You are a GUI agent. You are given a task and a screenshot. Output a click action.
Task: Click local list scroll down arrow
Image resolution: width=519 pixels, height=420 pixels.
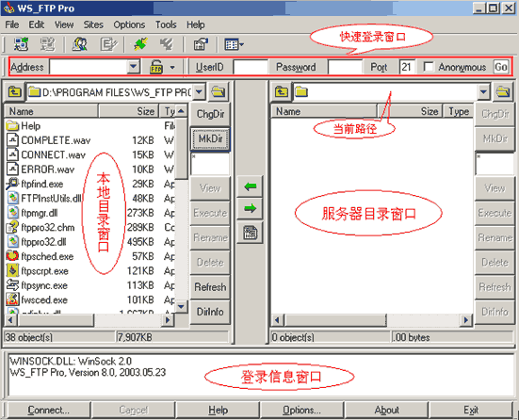tap(181, 306)
